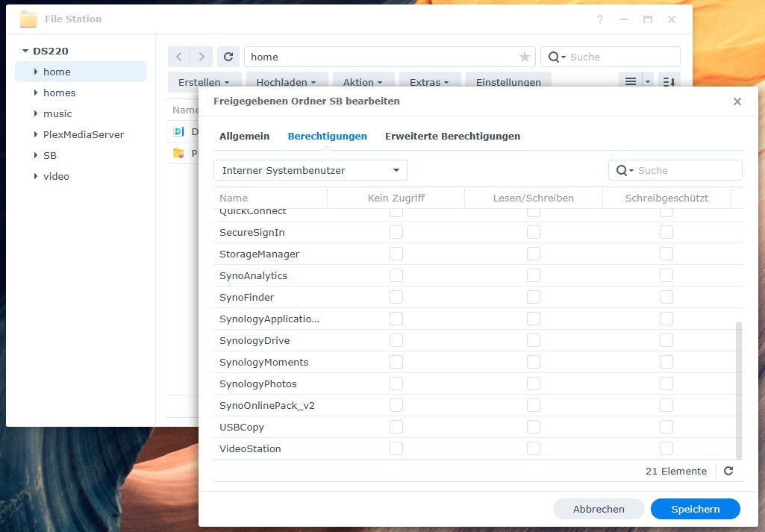Maximize the File Station window
Screen dimensions: 765x532
click(x=647, y=19)
